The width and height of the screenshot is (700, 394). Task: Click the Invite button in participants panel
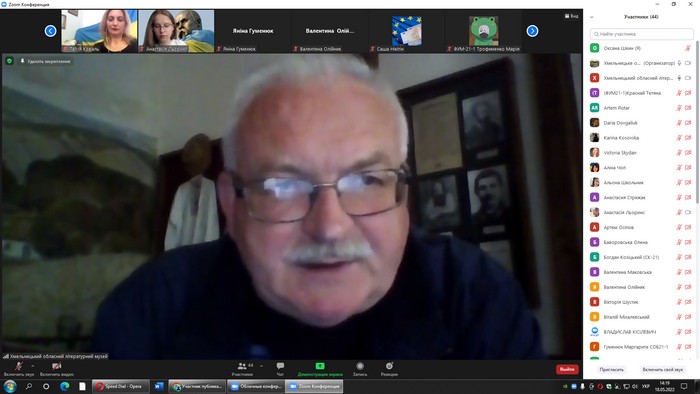tap(611, 369)
